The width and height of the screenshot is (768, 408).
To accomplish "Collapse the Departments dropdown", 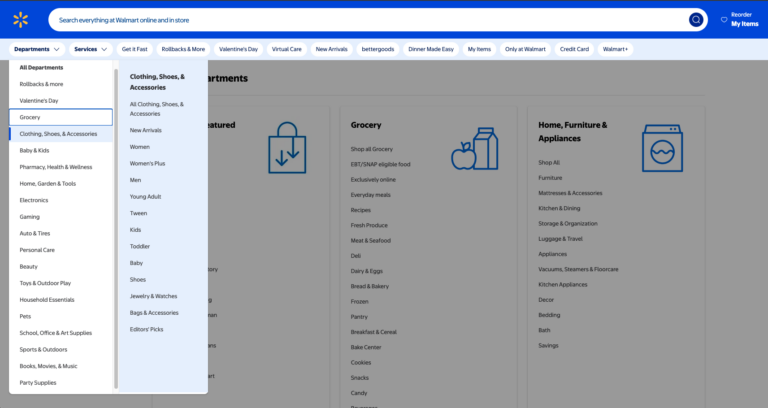I will pos(37,49).
